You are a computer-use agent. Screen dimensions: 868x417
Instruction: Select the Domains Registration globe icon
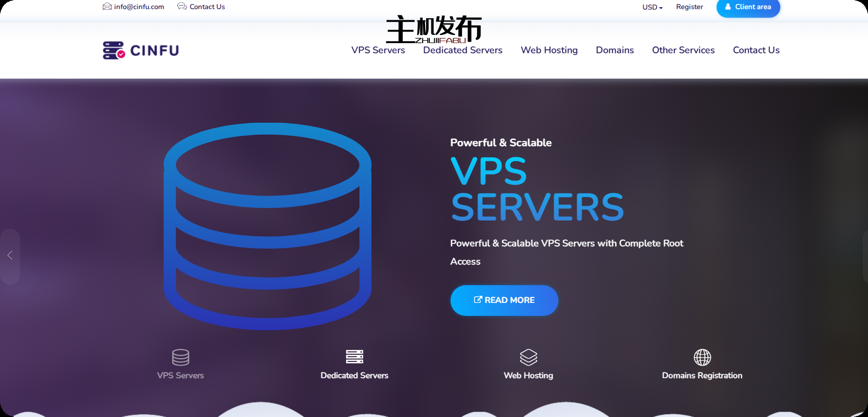click(703, 357)
